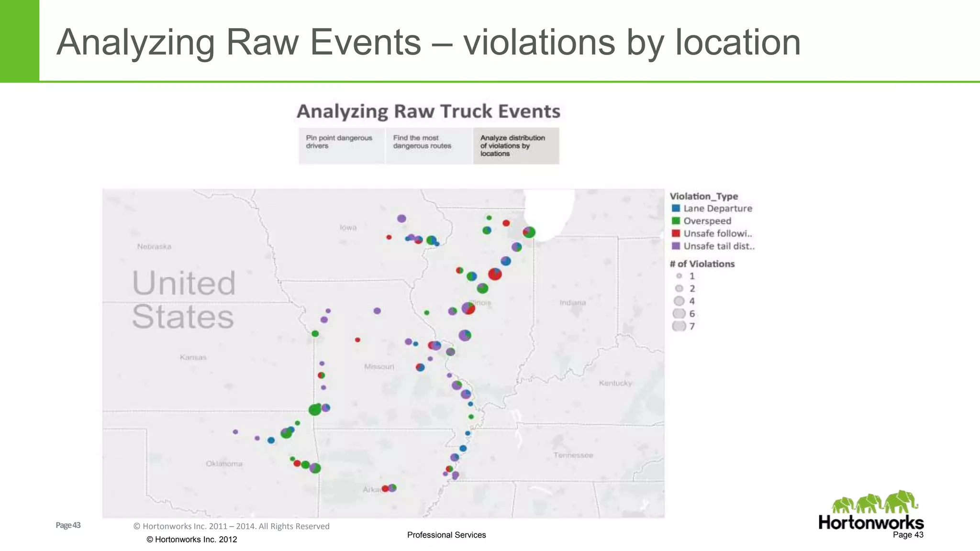Select 'Analyze distribution of violations by locations' tab
980x551 pixels.
[516, 146]
